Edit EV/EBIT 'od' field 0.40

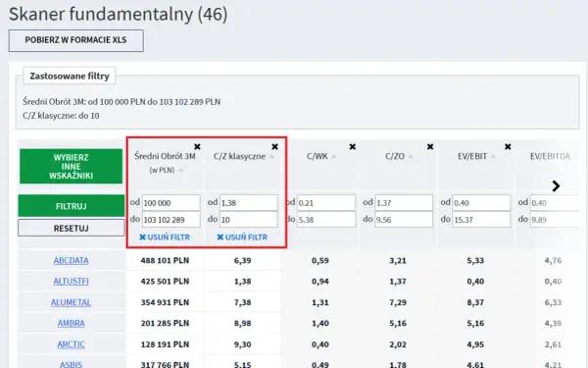[x=481, y=203]
